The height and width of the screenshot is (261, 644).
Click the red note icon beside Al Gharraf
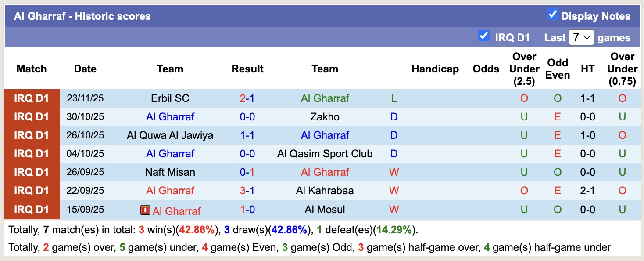point(145,210)
